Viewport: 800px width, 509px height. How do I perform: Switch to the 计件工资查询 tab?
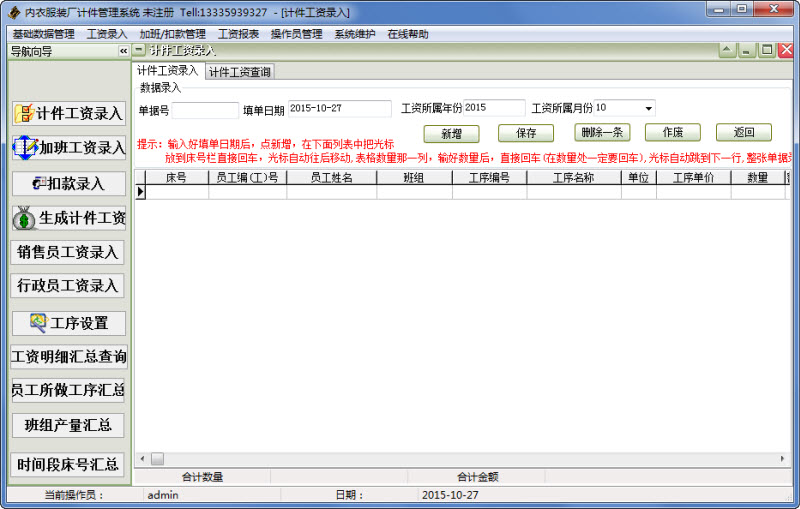(x=240, y=72)
